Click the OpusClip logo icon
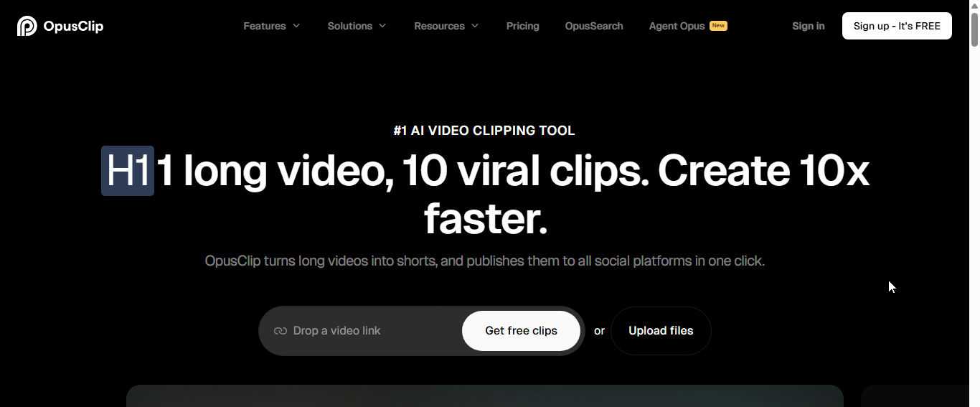Image resolution: width=980 pixels, height=407 pixels. (x=27, y=26)
